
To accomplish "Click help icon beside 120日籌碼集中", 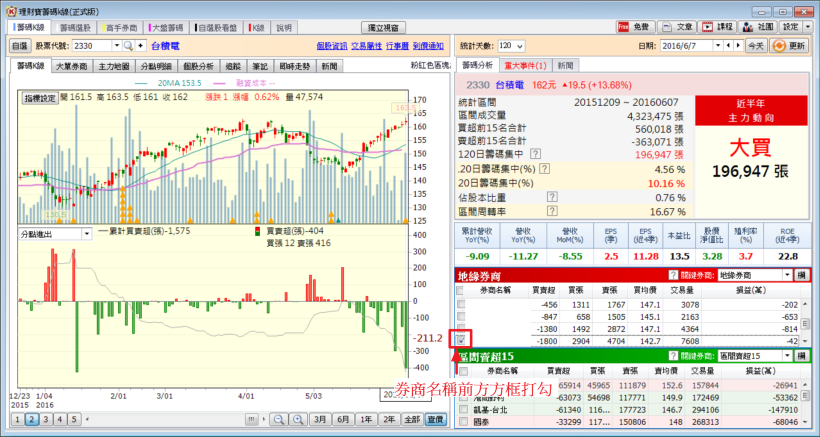I will click(535, 154).
